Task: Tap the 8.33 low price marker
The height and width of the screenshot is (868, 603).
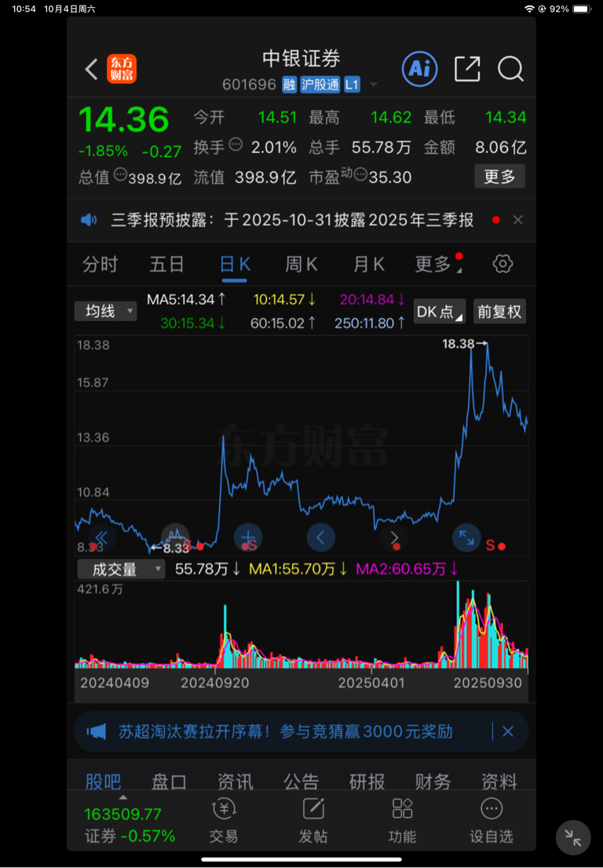Action: [171, 548]
